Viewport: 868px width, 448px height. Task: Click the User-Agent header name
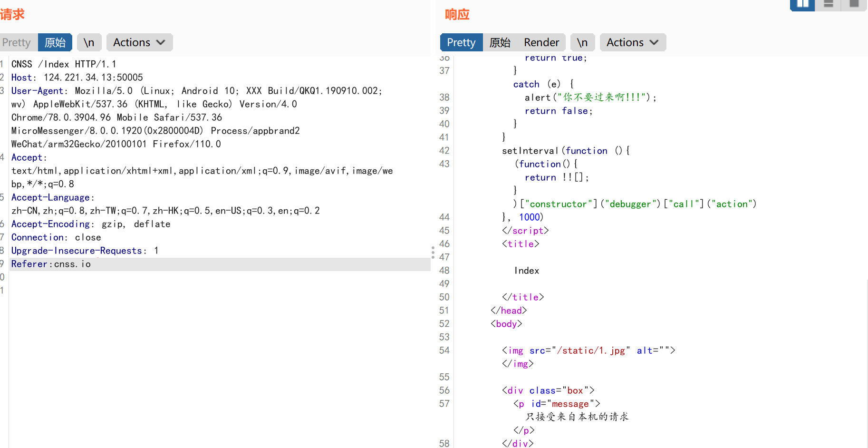tap(38, 91)
